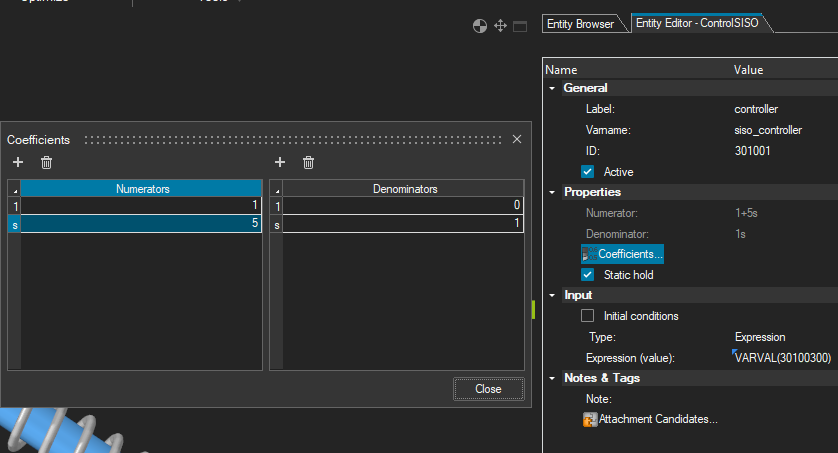Click the window layout icon
Image resolution: width=838 pixels, height=453 pixels.
[x=520, y=26]
